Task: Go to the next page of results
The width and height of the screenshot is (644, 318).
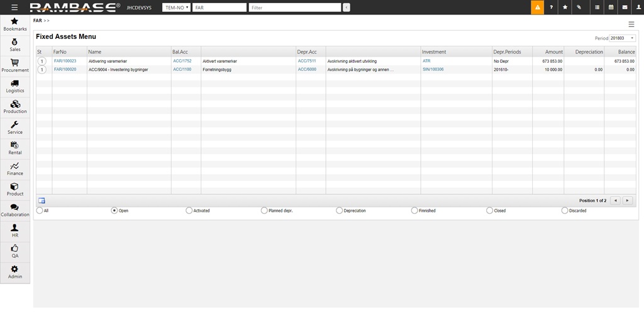Action: tap(626, 200)
